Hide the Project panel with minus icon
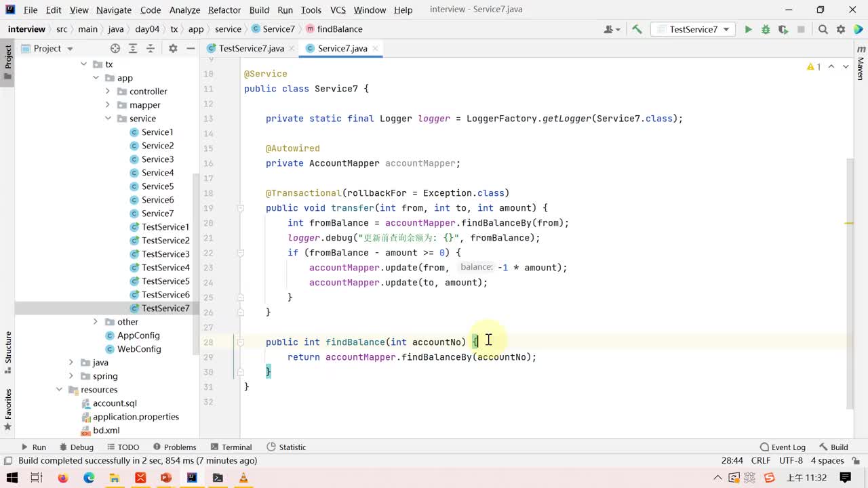 point(191,48)
